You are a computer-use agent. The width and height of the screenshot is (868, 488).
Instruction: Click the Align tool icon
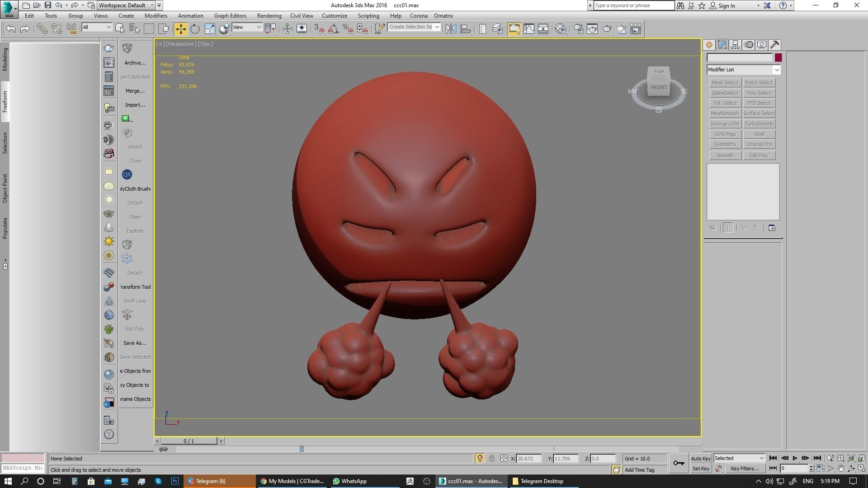pos(465,29)
